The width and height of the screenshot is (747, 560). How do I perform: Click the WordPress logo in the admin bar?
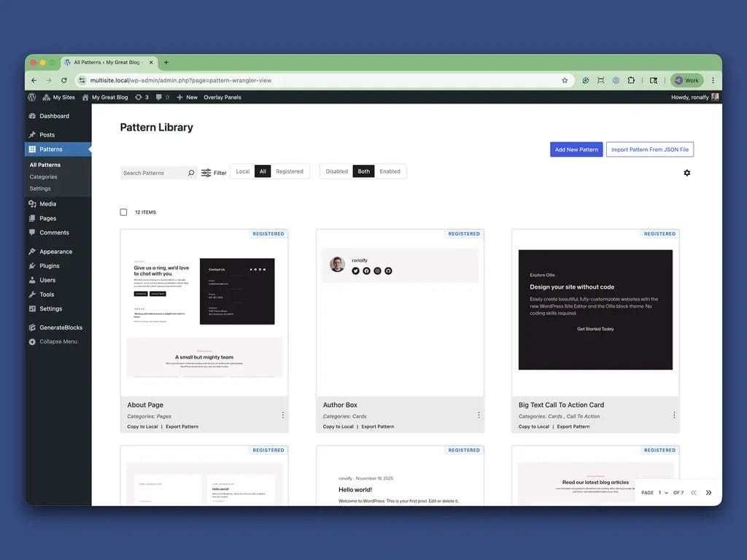point(31,96)
